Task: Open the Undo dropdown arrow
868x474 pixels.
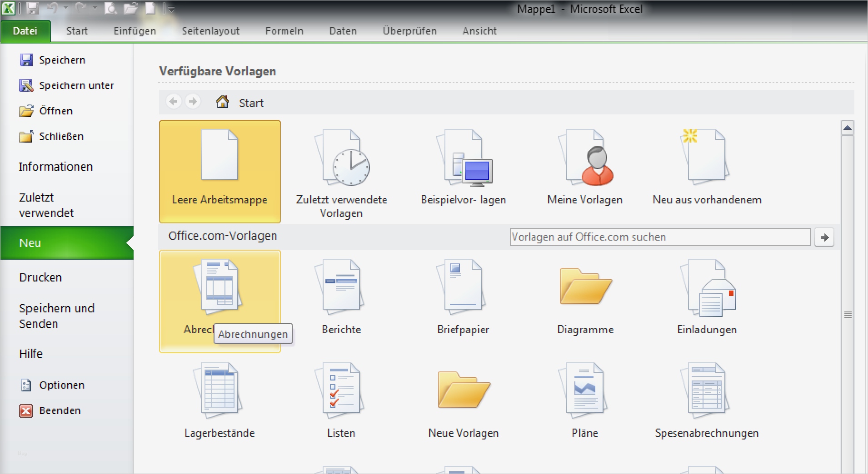Action: 65,8
